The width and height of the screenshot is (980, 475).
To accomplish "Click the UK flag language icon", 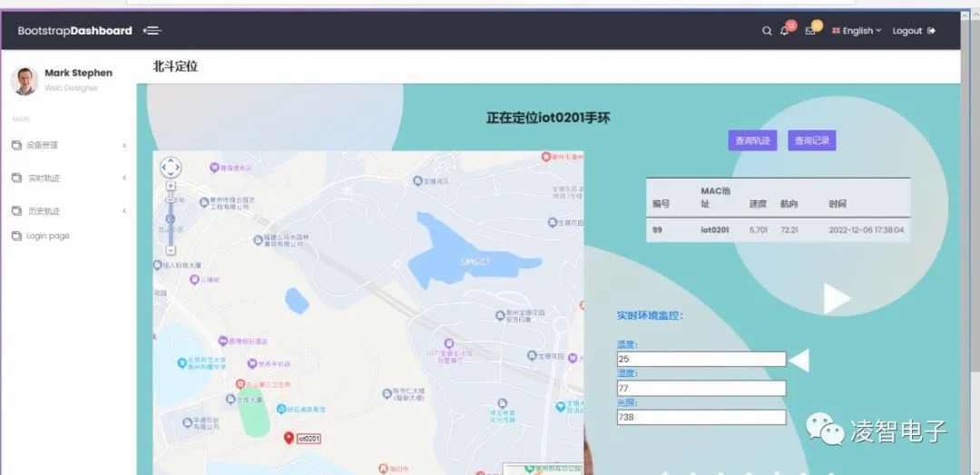I will pos(836,31).
